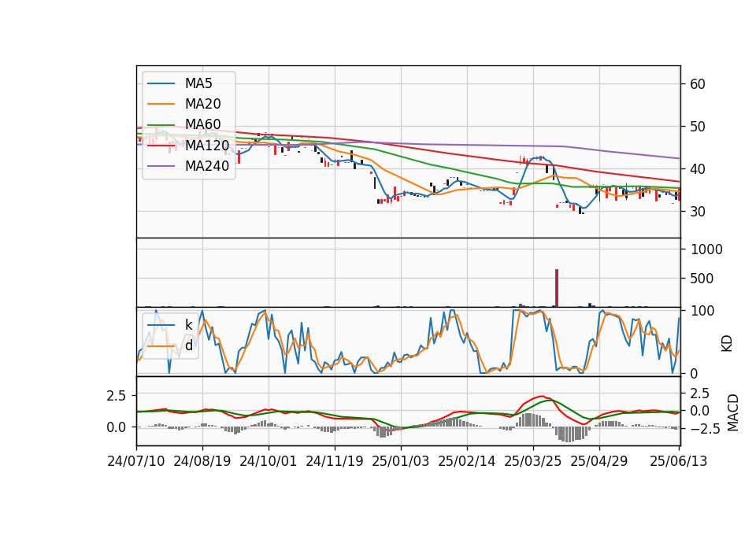Click the tallest volume bar spike
756x543 pixels.
[x=557, y=288]
